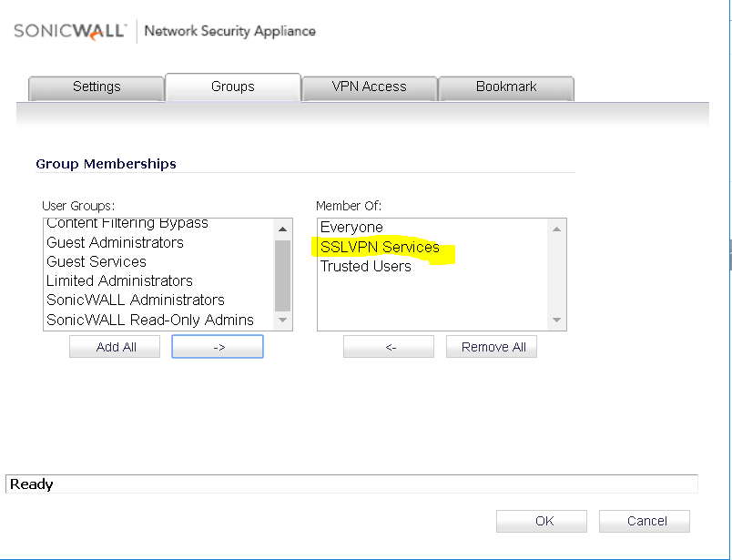Click the Group Memberships heading
Image resolution: width=732 pixels, height=560 pixels.
(x=106, y=164)
